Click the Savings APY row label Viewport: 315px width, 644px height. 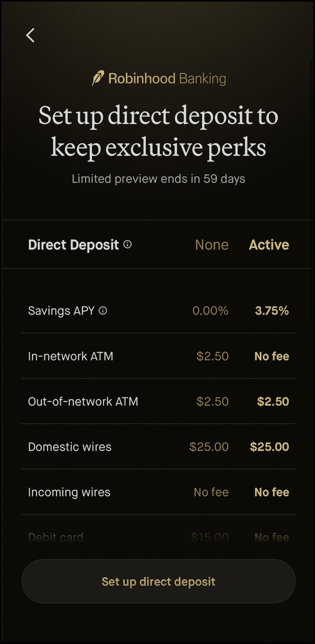pos(61,311)
